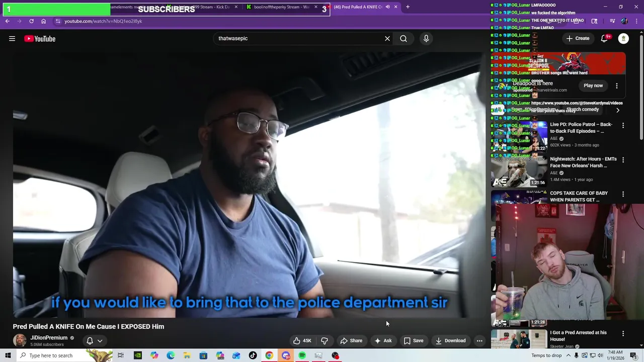Open YouTube notifications bell
This screenshot has width=644, height=362.
point(605,39)
